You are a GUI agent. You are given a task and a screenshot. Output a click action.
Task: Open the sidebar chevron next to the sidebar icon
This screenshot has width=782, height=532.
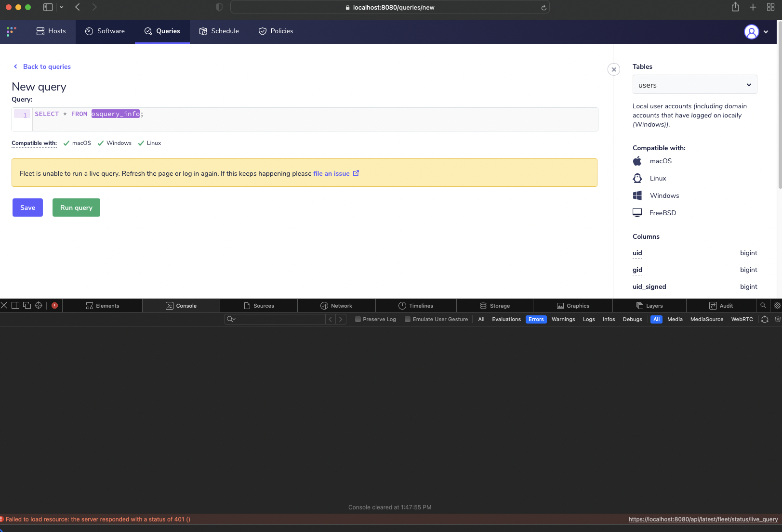click(61, 7)
